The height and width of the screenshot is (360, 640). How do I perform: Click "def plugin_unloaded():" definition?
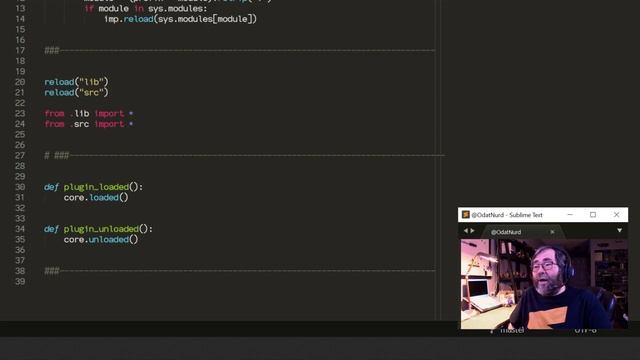(98, 229)
